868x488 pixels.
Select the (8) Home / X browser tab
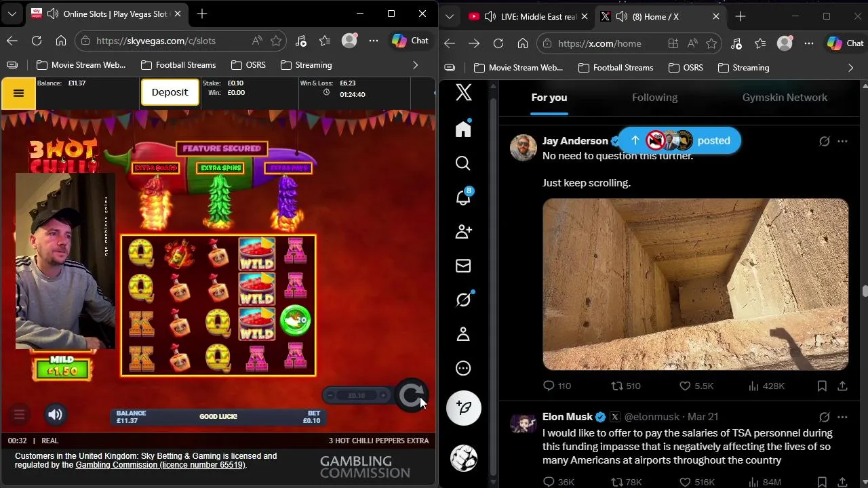[x=659, y=16]
